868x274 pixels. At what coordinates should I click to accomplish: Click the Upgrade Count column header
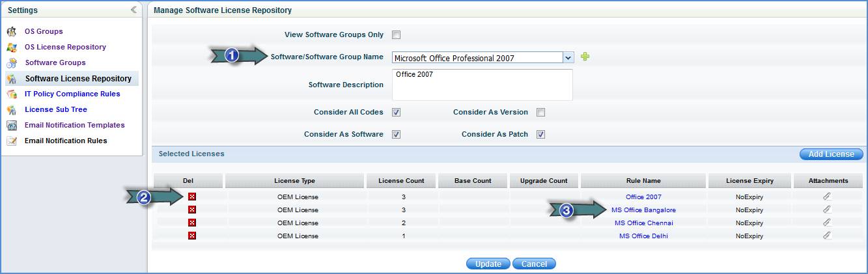click(x=544, y=181)
